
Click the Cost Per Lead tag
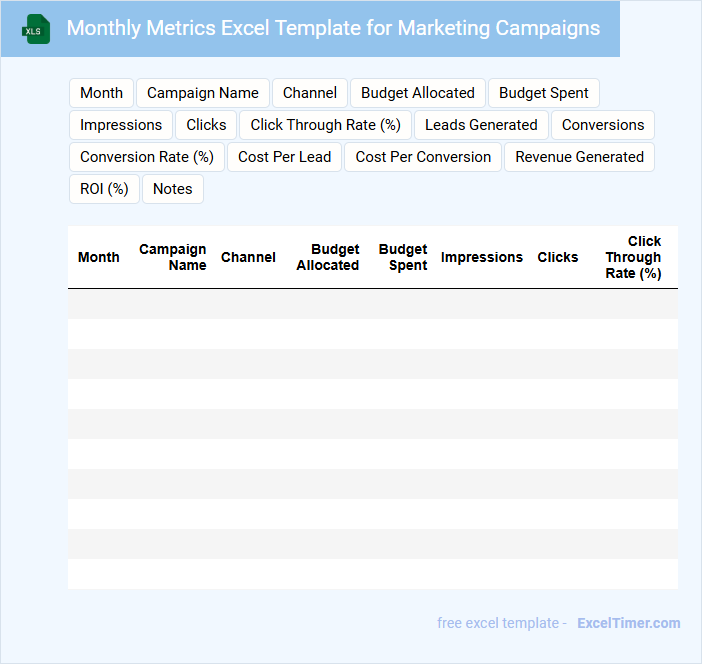285,157
